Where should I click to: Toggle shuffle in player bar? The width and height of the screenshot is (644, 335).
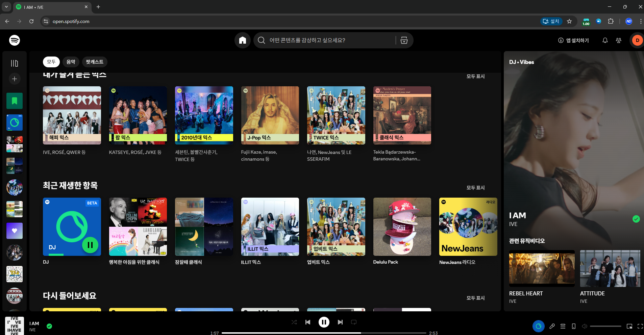pyautogui.click(x=294, y=322)
